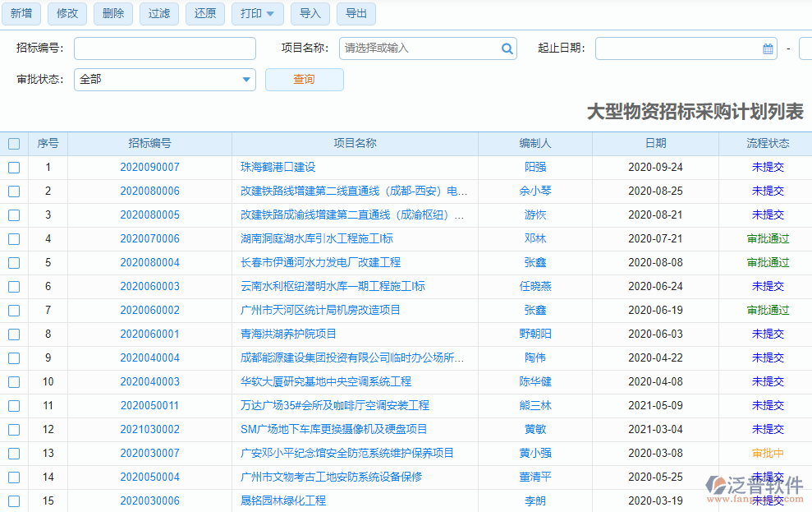Check the checkbox for 珠海鹤港口建设 row

click(13, 167)
